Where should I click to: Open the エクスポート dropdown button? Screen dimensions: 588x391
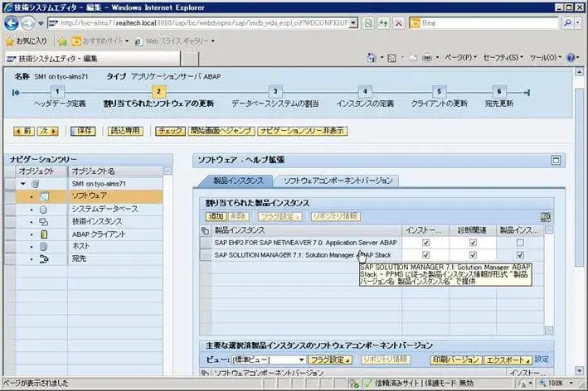[x=508, y=360]
